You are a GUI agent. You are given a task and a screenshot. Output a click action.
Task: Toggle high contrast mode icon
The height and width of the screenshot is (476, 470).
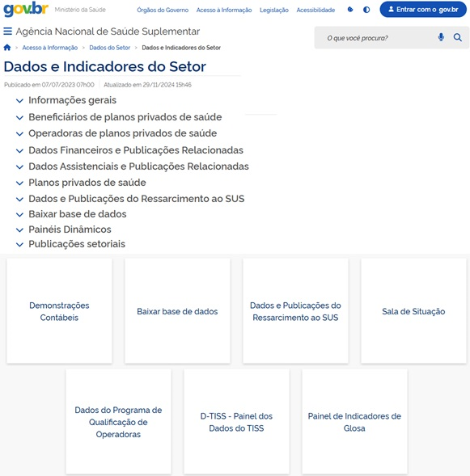pyautogui.click(x=366, y=10)
